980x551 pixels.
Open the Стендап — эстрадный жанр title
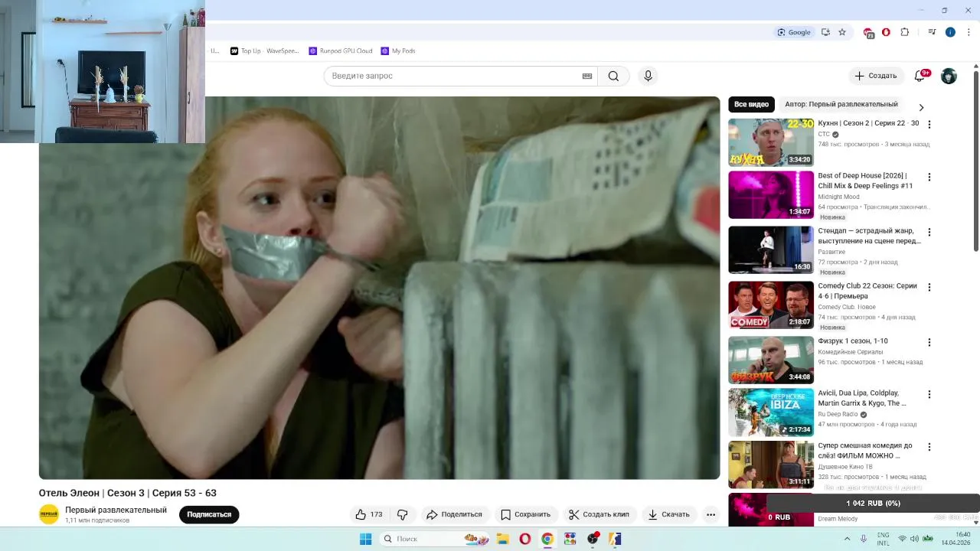[869, 236]
